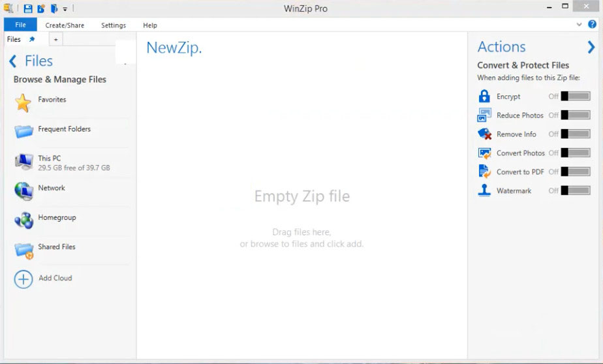Click the Reduce Photos label
Image resolution: width=603 pixels, height=364 pixels.
pyautogui.click(x=520, y=115)
